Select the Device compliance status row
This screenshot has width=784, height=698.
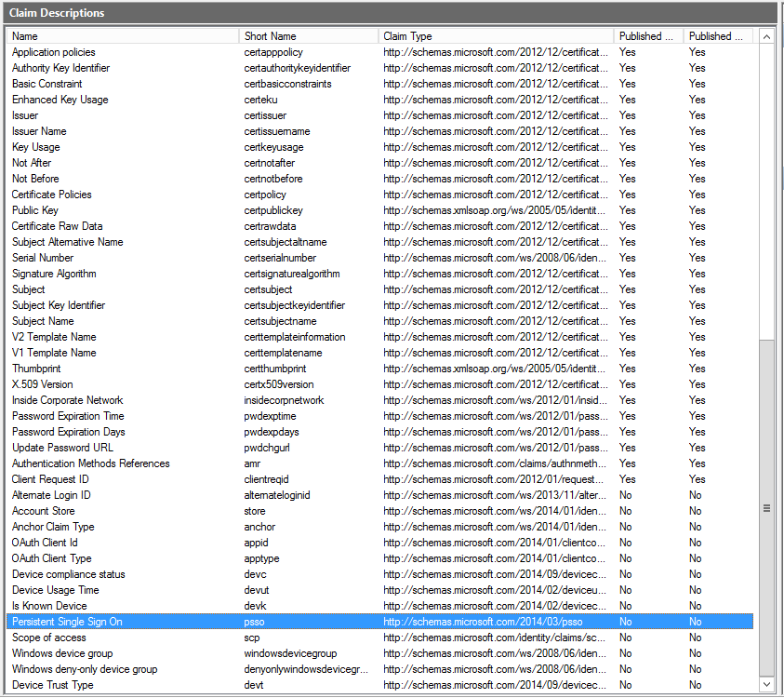tap(68, 574)
